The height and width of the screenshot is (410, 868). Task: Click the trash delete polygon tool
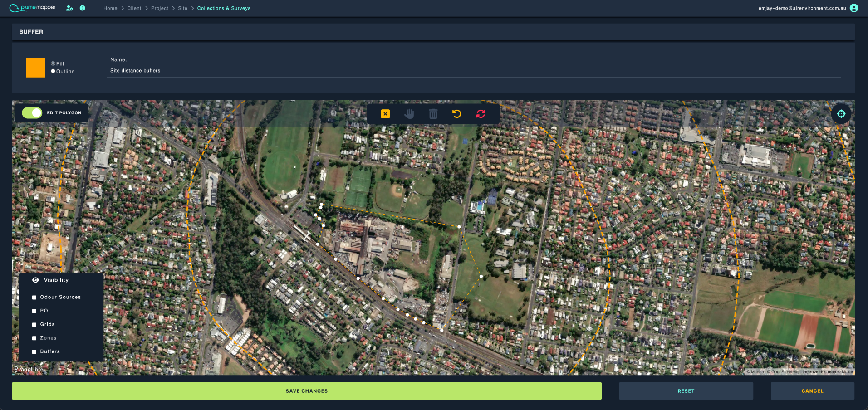coord(433,114)
